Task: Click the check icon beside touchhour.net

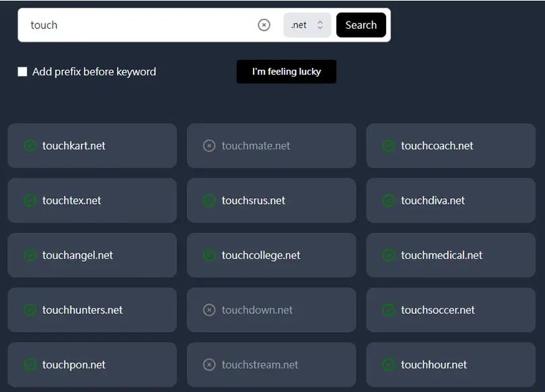Action: tap(389, 364)
